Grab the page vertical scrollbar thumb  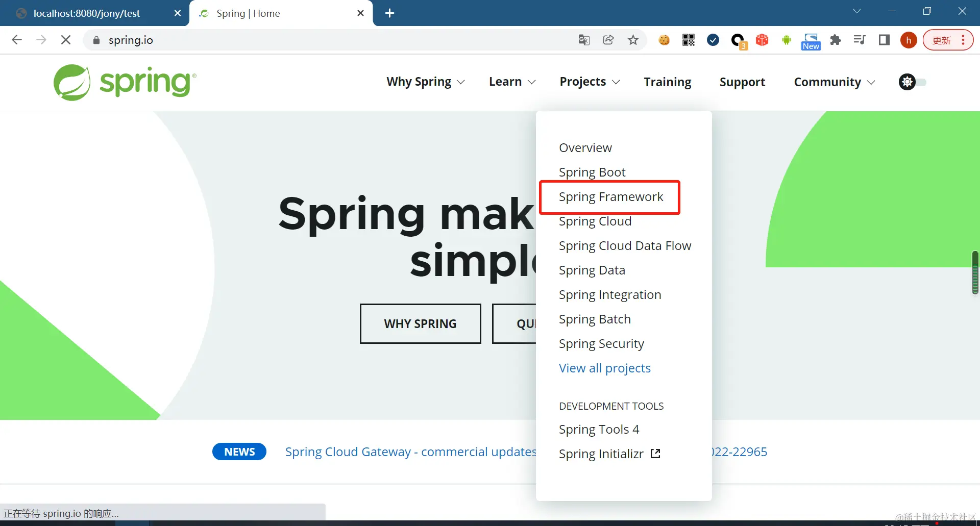(x=975, y=272)
